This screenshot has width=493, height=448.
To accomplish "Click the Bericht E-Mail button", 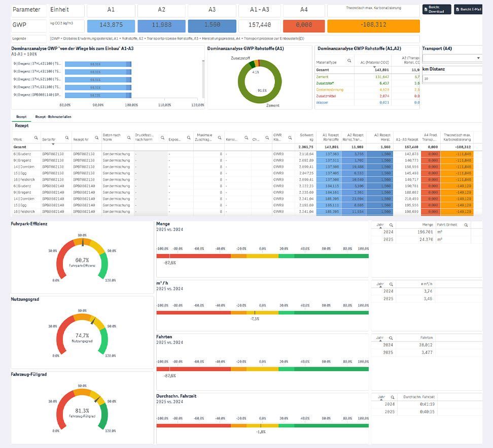I will (x=468, y=10).
